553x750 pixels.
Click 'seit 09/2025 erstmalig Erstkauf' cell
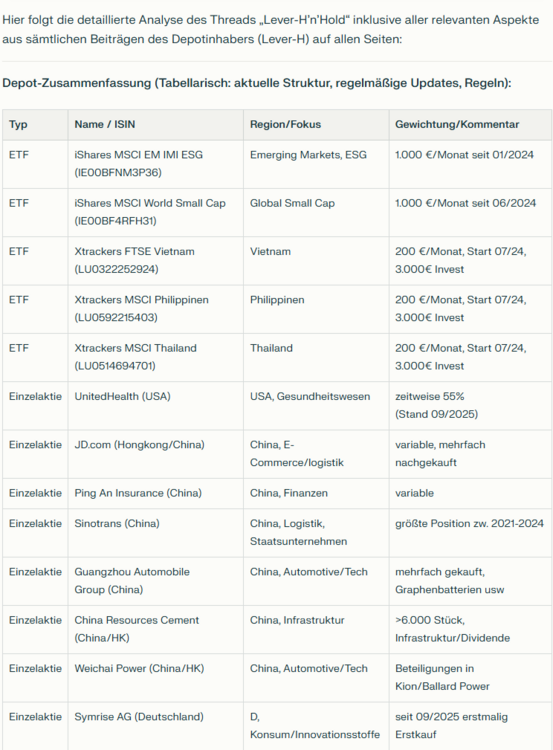coord(470,726)
